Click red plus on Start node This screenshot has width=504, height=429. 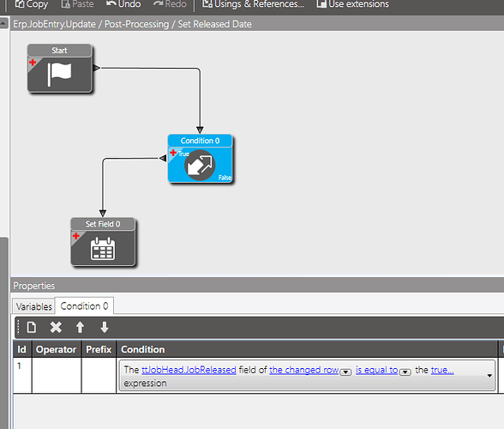33,62
